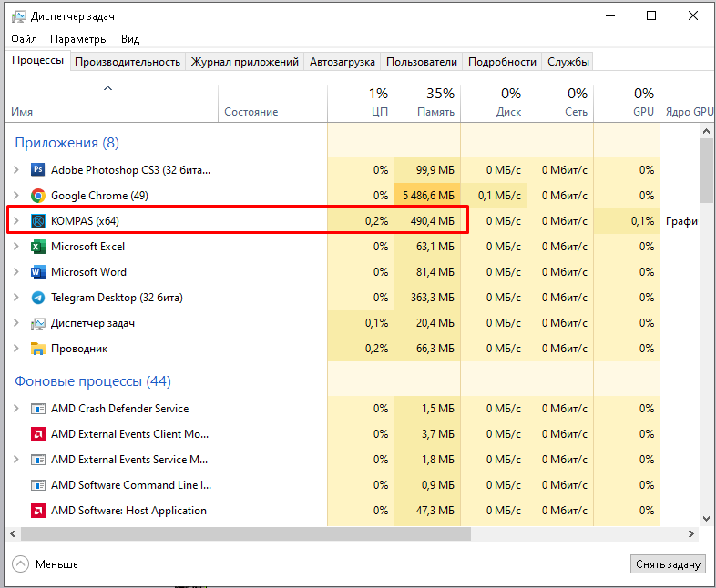Select the Microsoft Word icon

click(38, 272)
